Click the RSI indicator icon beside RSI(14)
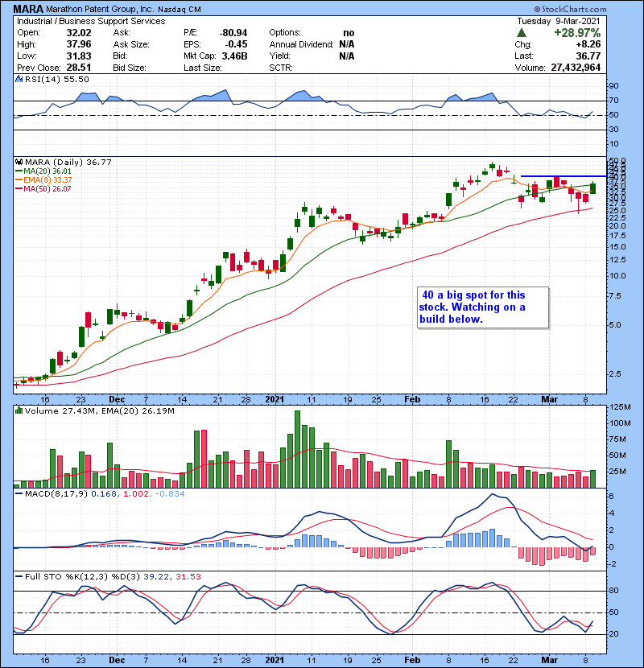Image resolution: width=644 pixels, height=668 pixels. 19,79
